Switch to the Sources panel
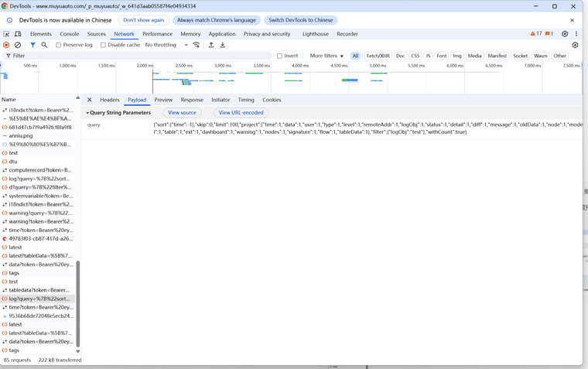Viewport: 588px width, 369px height. coord(97,34)
